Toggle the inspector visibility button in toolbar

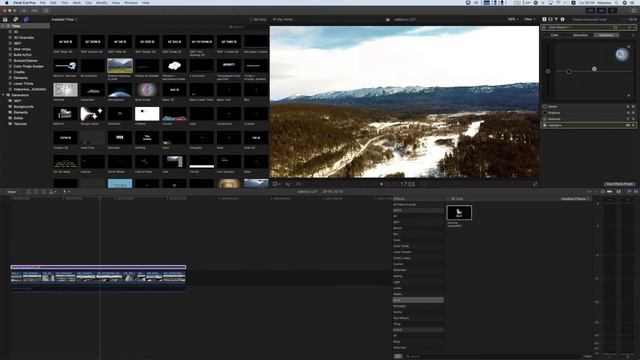tap(612, 11)
